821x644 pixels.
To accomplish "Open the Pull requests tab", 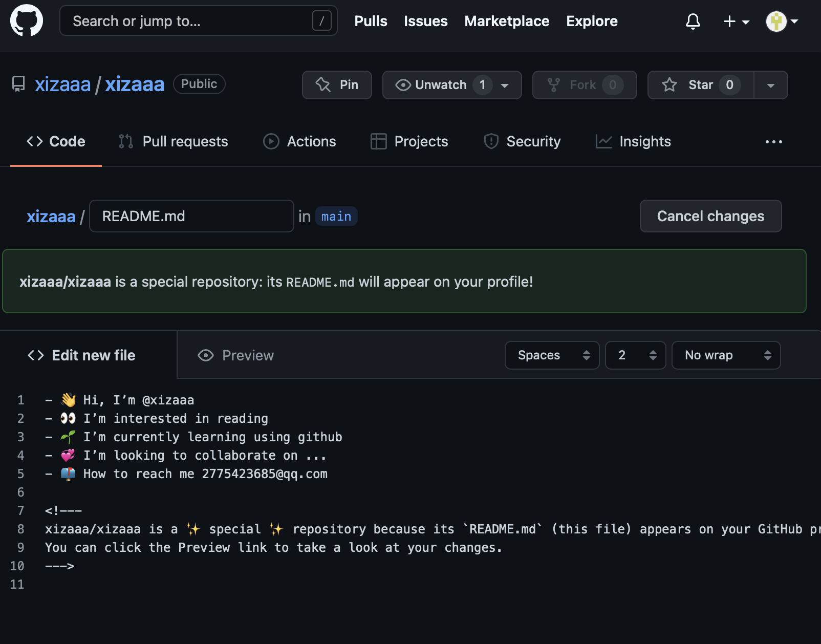I will pyautogui.click(x=174, y=141).
